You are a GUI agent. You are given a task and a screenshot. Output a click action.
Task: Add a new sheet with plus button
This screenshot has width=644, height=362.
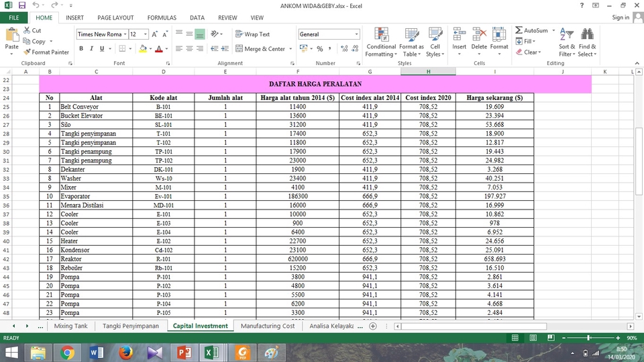point(372,326)
